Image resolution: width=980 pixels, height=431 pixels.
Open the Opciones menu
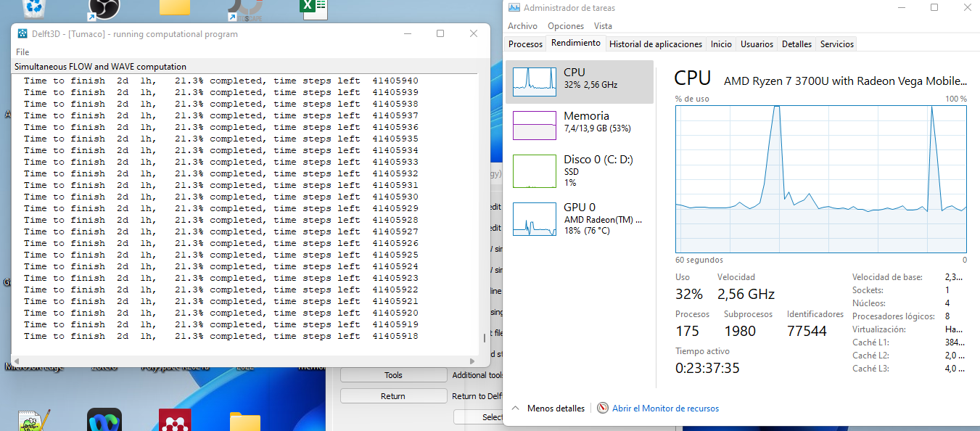point(566,26)
